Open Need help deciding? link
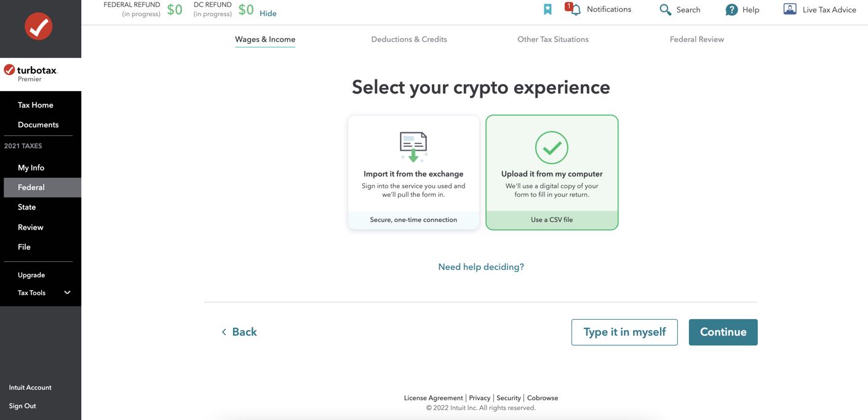This screenshot has width=868, height=420. (481, 267)
